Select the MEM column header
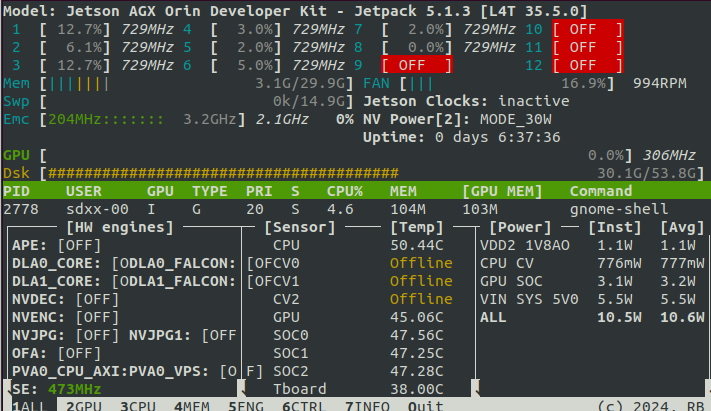The height and width of the screenshot is (411, 711). click(403, 191)
